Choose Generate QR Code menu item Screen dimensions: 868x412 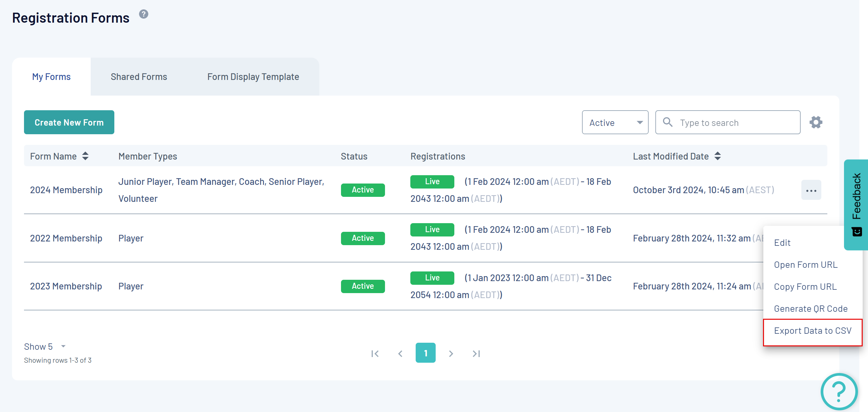click(810, 309)
